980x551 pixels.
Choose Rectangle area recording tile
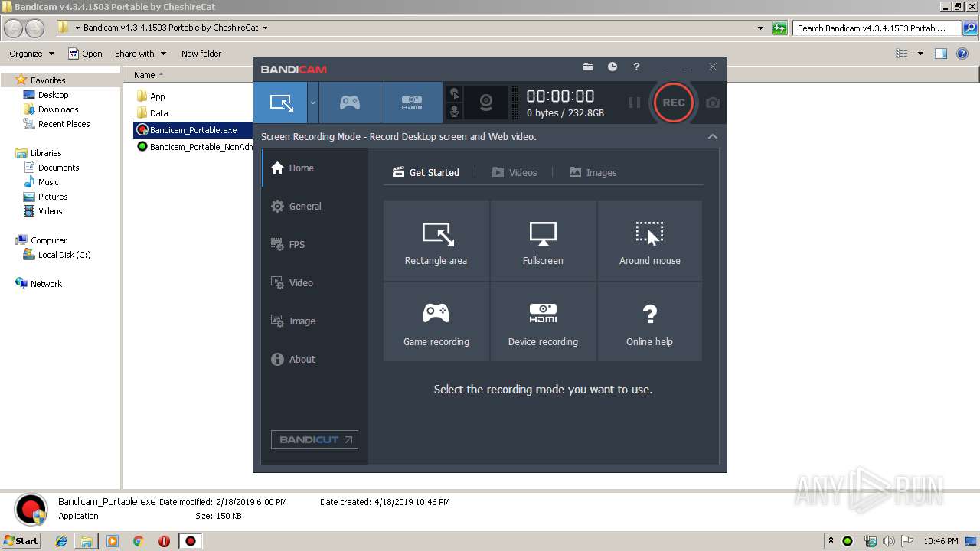tap(436, 241)
